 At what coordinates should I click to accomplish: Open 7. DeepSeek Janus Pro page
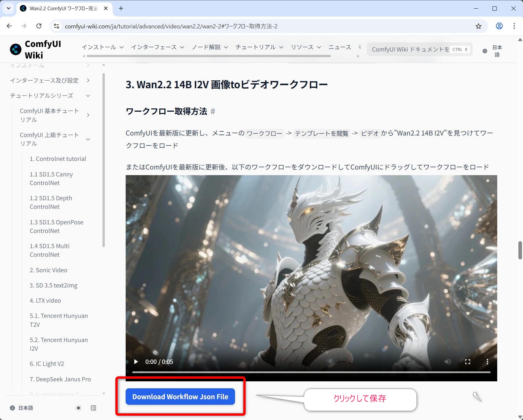click(60, 379)
